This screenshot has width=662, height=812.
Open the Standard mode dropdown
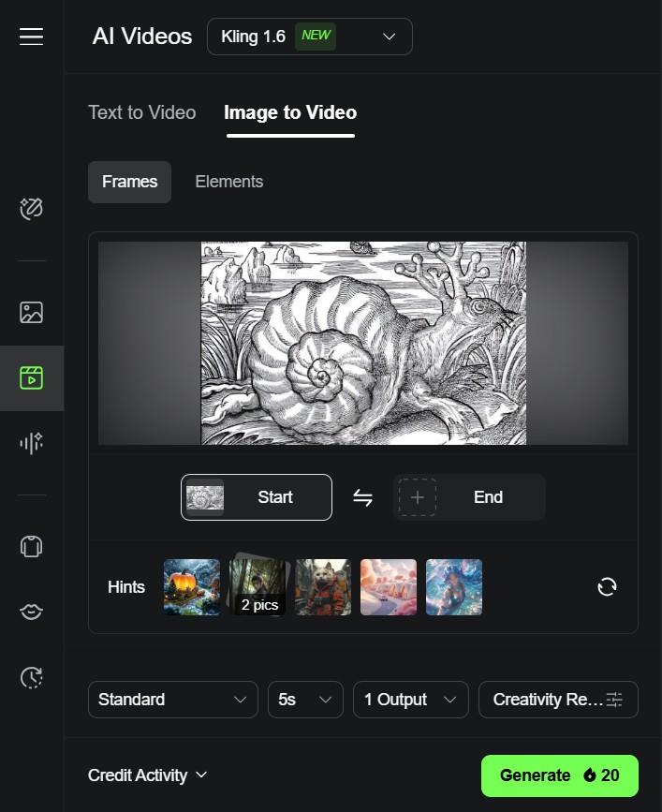pyautogui.click(x=173, y=700)
